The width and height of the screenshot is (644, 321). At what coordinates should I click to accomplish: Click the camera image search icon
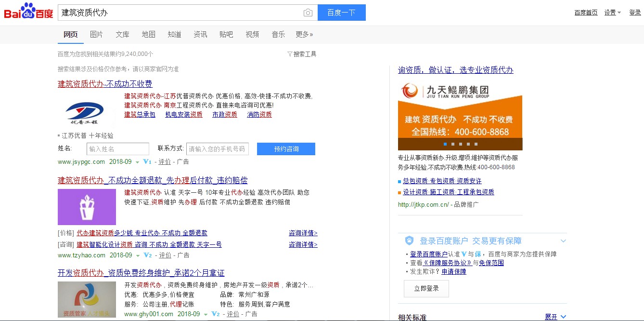pyautogui.click(x=308, y=13)
